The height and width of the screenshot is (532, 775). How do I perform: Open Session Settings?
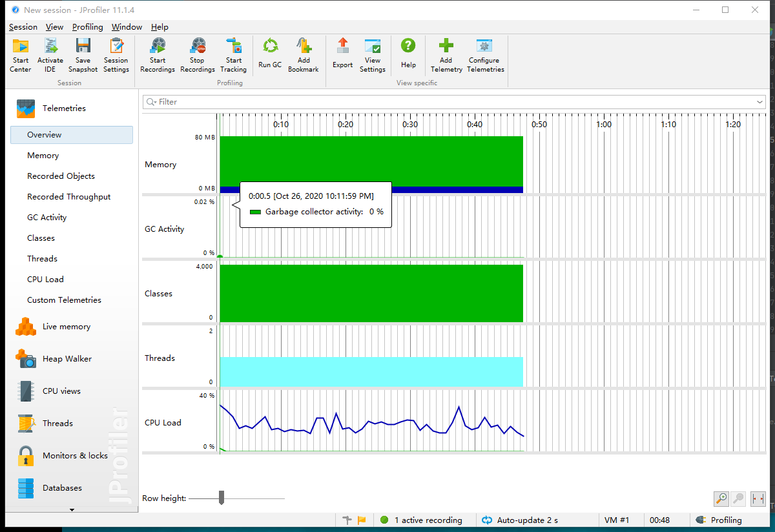tap(116, 56)
